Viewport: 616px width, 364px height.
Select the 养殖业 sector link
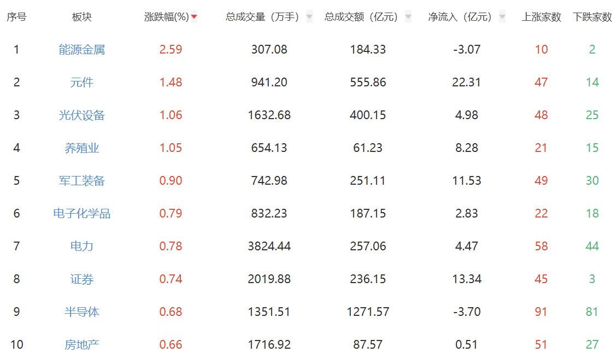(81, 148)
